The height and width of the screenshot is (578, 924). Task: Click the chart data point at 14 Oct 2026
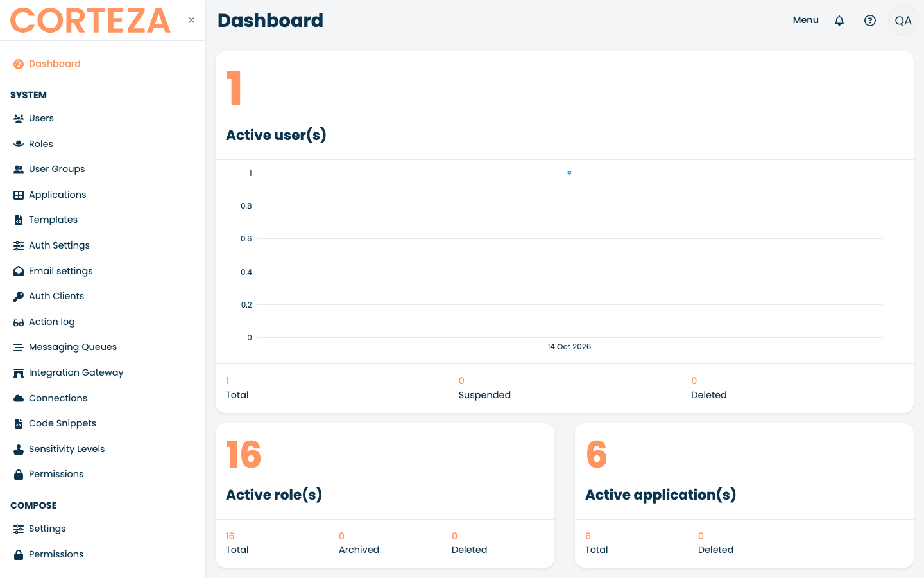(569, 173)
